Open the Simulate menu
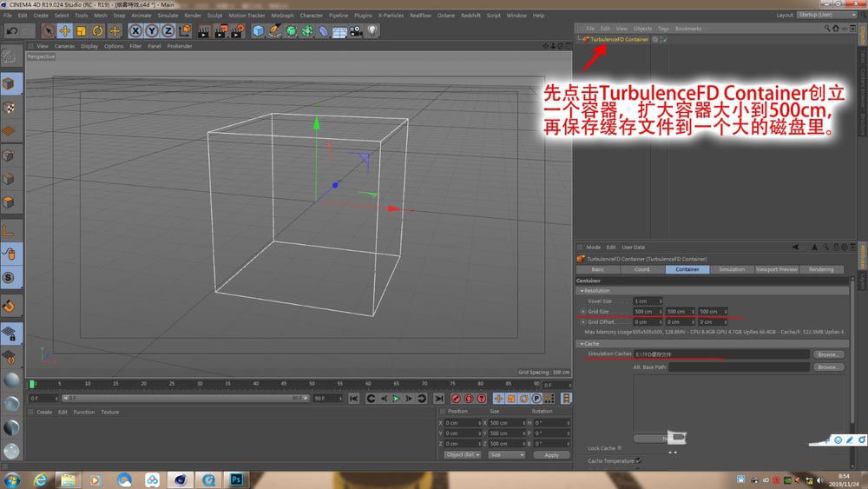The width and height of the screenshot is (868, 489). pos(168,16)
